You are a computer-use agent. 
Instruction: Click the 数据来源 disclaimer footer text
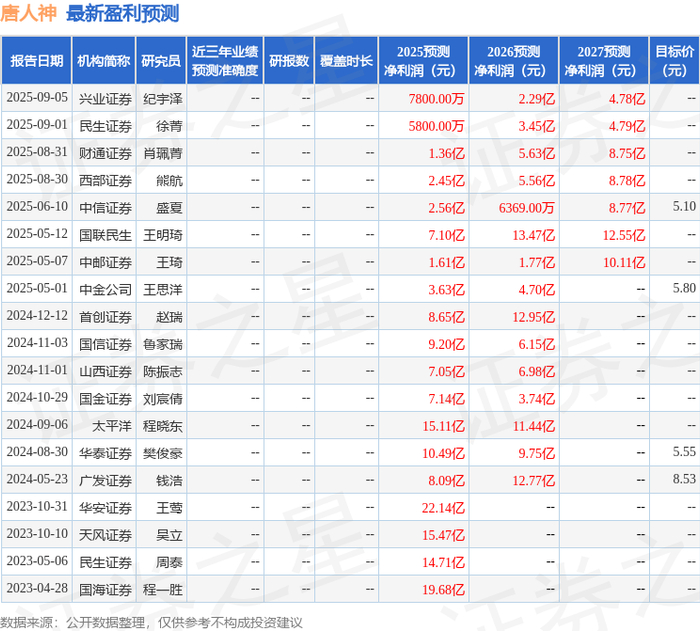click(x=151, y=623)
